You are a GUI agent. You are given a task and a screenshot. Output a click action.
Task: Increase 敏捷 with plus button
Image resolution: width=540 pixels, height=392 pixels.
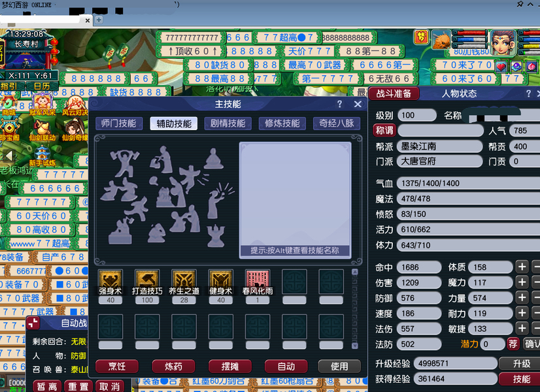tap(522, 329)
